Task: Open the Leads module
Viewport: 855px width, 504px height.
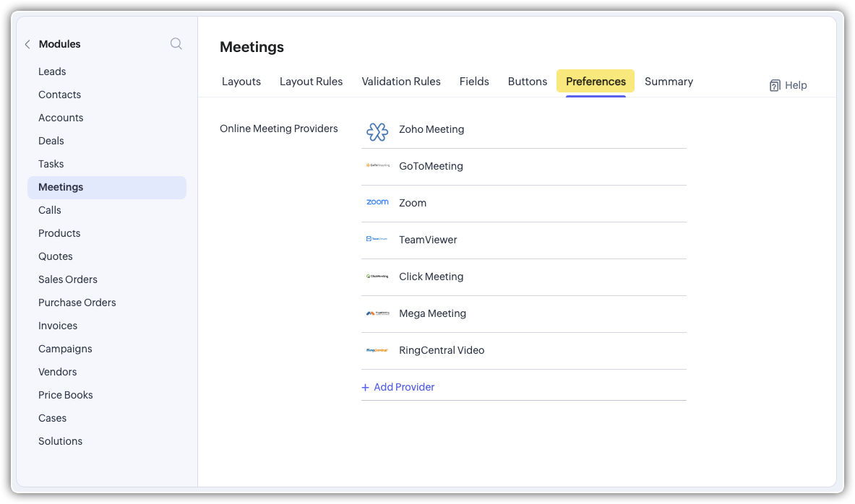Action: coord(52,71)
